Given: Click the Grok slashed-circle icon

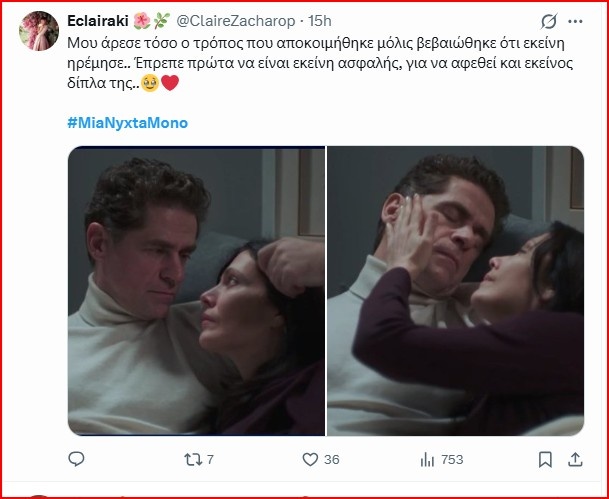Looking at the screenshot, I should (x=548, y=21).
